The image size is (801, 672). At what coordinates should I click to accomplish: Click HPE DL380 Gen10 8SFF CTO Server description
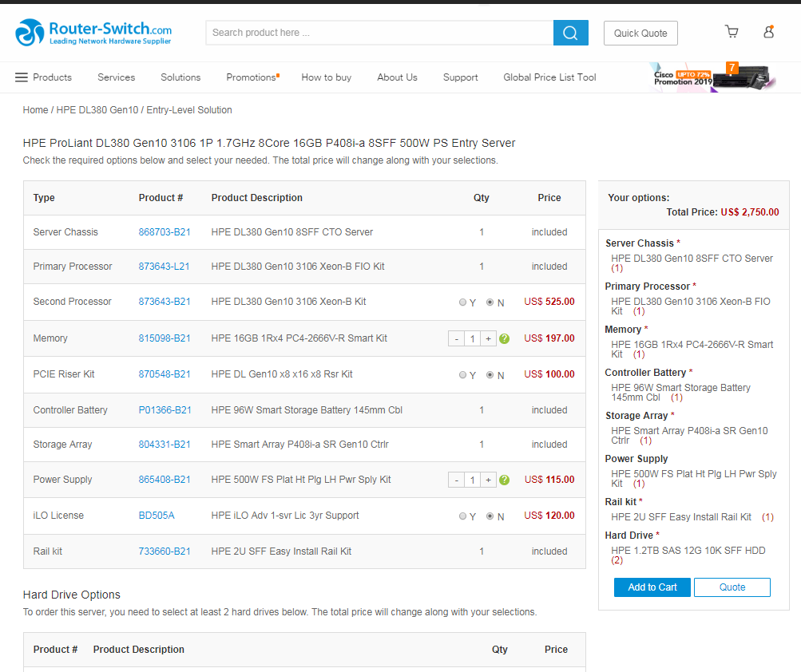click(x=292, y=232)
